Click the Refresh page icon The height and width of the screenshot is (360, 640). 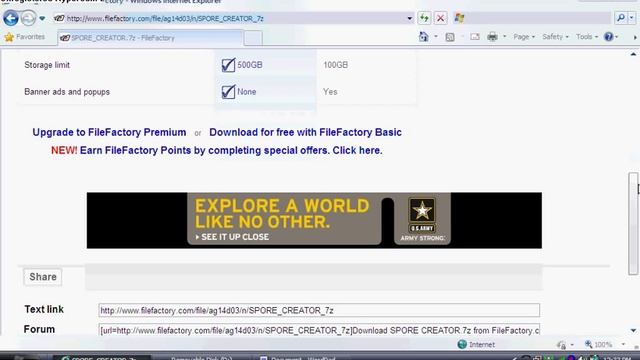424,18
